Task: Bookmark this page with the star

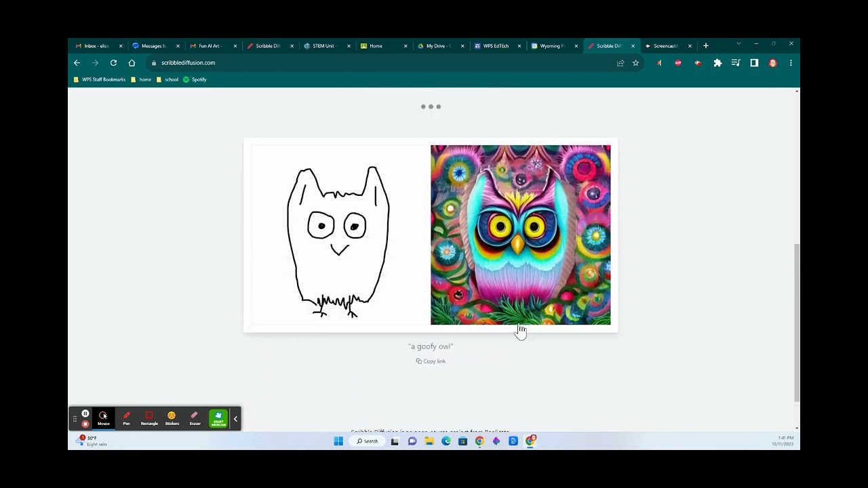Action: [635, 63]
